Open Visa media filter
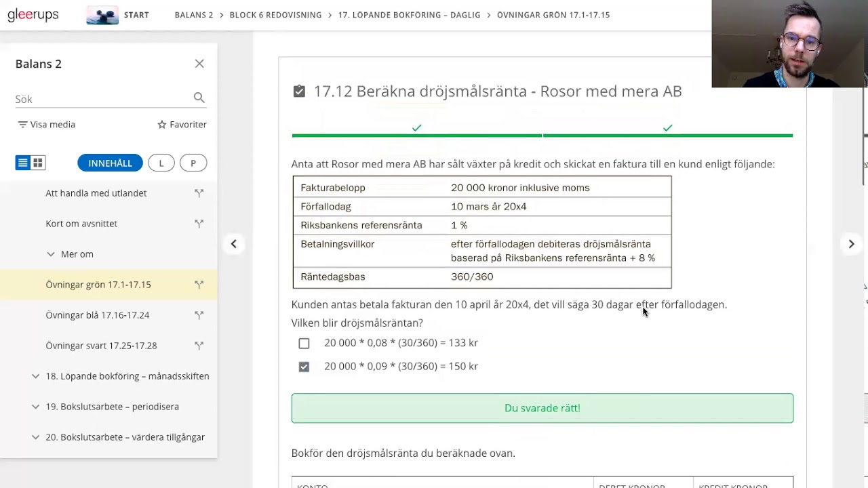The width and height of the screenshot is (868, 488). coord(47,125)
